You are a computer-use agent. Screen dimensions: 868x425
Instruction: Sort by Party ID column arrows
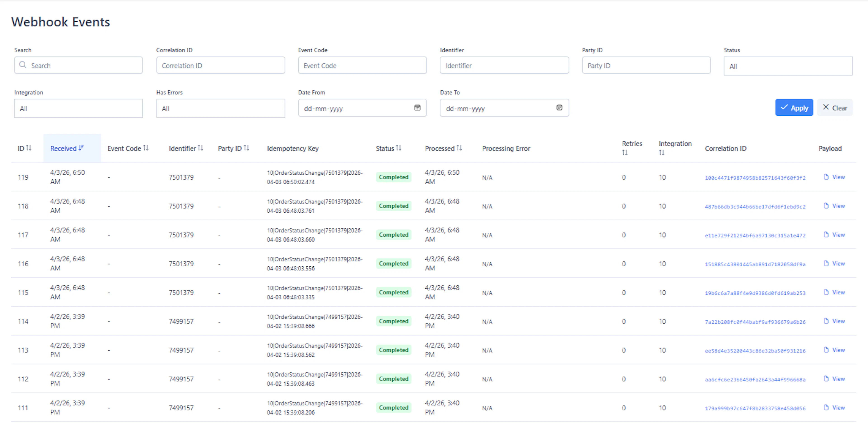246,148
